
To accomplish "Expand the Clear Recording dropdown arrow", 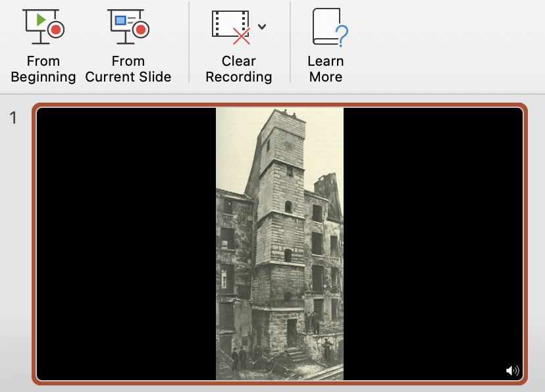I will (x=262, y=27).
